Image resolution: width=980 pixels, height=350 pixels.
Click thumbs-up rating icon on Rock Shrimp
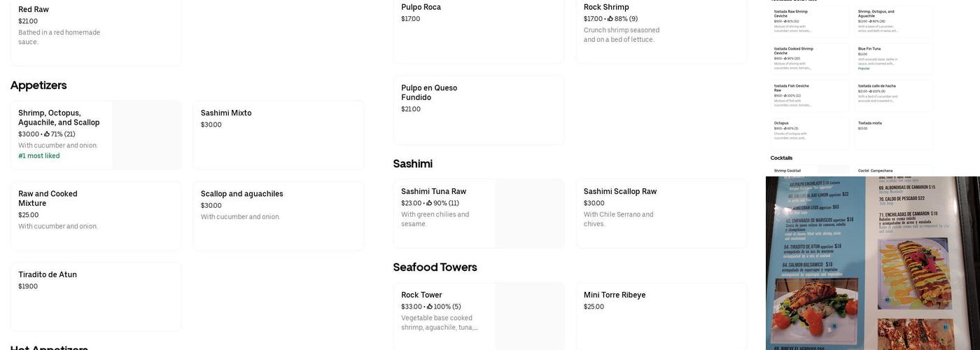610,19
